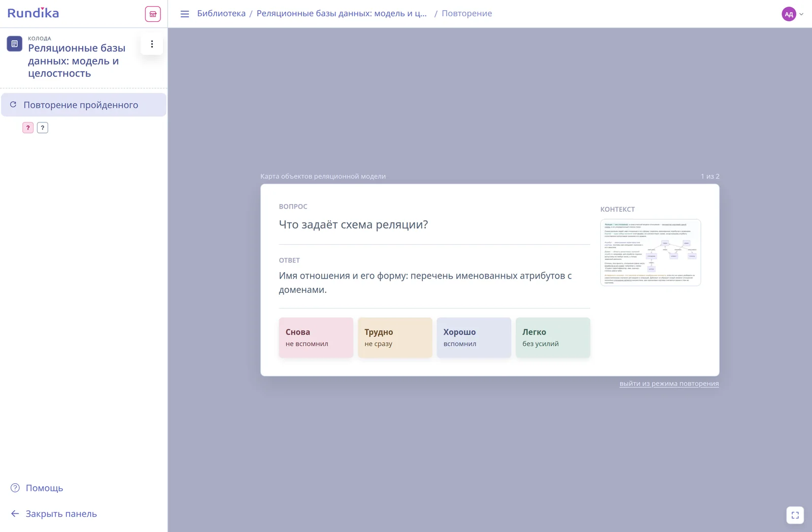Click the refresh icon in Повторение пройденного
The image size is (812, 532).
coord(13,105)
